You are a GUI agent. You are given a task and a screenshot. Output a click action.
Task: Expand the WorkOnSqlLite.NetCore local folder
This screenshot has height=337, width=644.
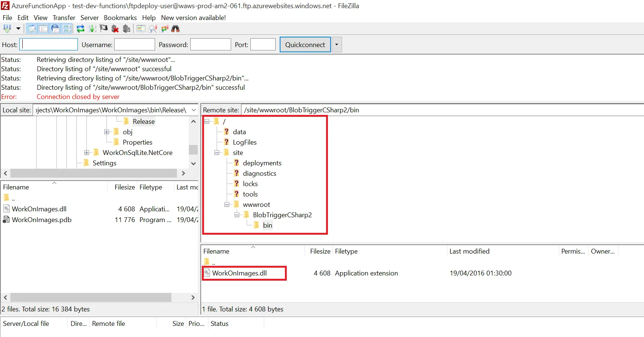click(x=87, y=153)
